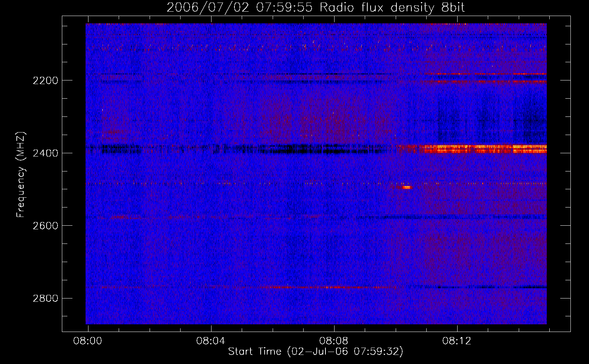Click the 2600 frequency tick label
589x364 pixels.
coord(46,226)
